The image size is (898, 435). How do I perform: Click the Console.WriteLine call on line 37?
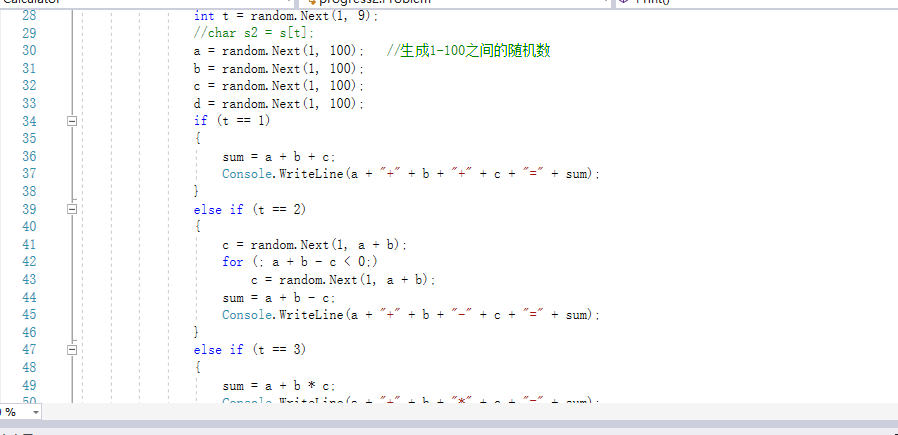[x=411, y=174]
